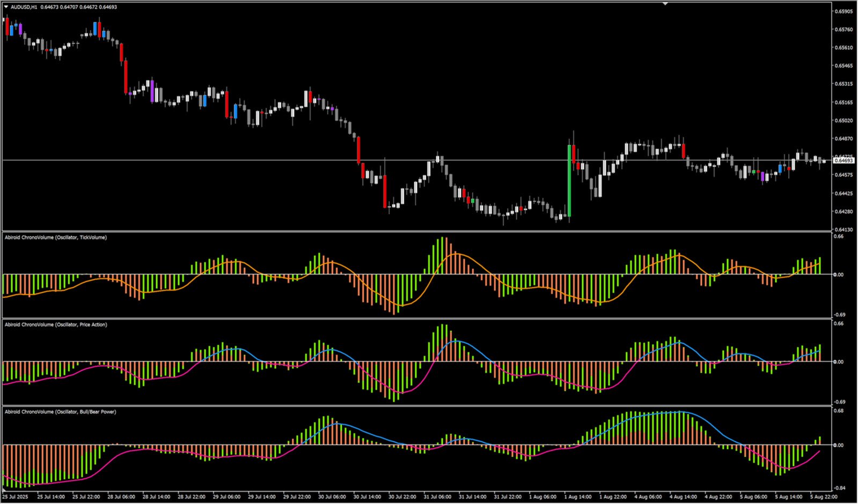Click the chart shift triangle marker at top
Image resolution: width=858 pixels, height=504 pixels.
click(x=665, y=4)
